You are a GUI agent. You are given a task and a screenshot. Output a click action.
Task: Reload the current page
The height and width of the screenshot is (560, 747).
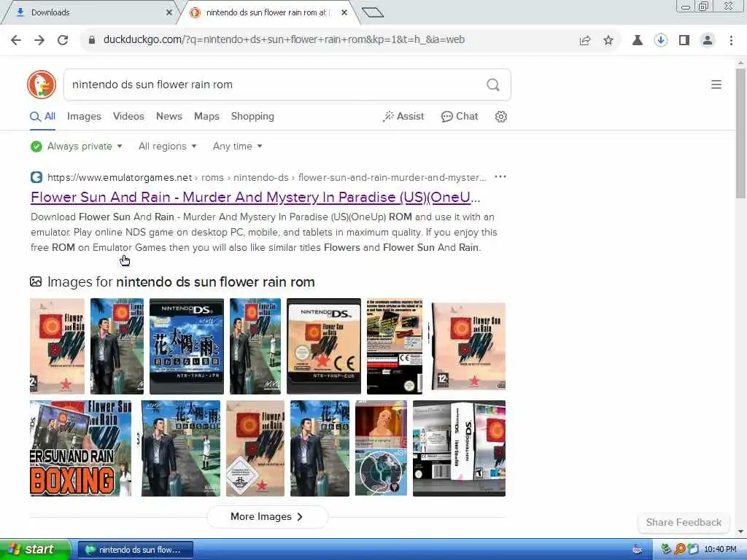pyautogui.click(x=63, y=40)
